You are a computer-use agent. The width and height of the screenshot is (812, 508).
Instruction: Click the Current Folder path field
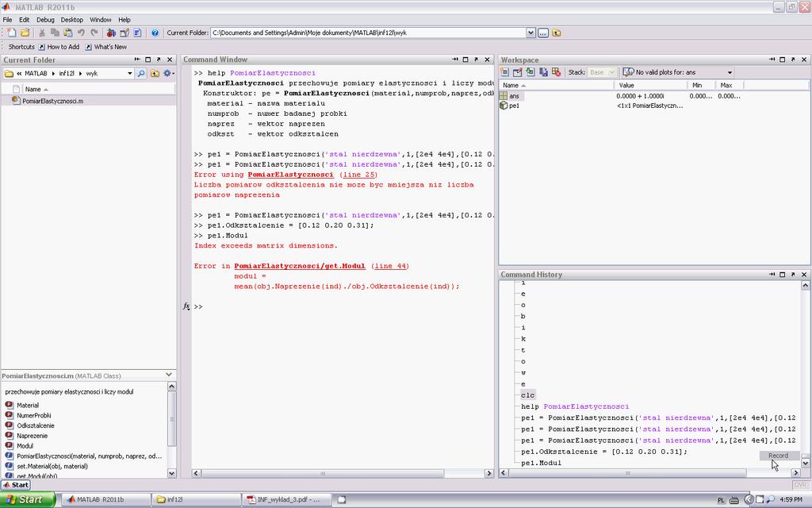point(368,33)
